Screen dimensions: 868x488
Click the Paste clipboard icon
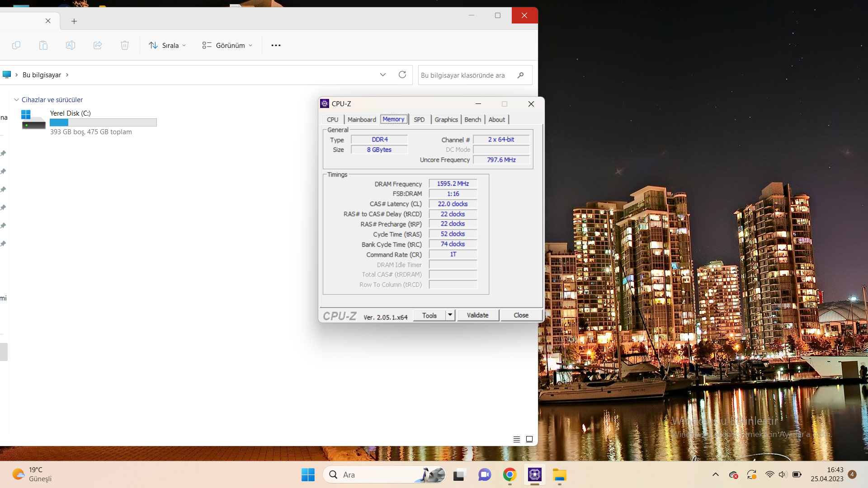tap(43, 45)
